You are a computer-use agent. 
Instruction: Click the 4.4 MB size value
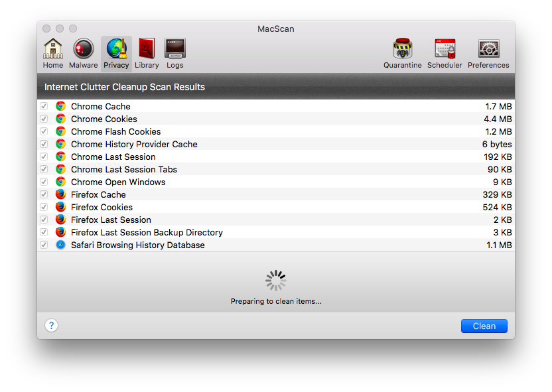[x=498, y=119]
